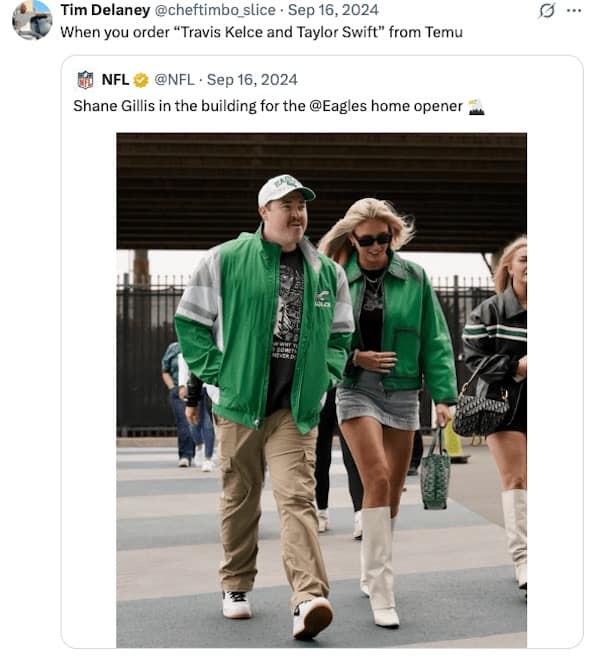Click the 'When you order' tweet text

[x=261, y=32]
